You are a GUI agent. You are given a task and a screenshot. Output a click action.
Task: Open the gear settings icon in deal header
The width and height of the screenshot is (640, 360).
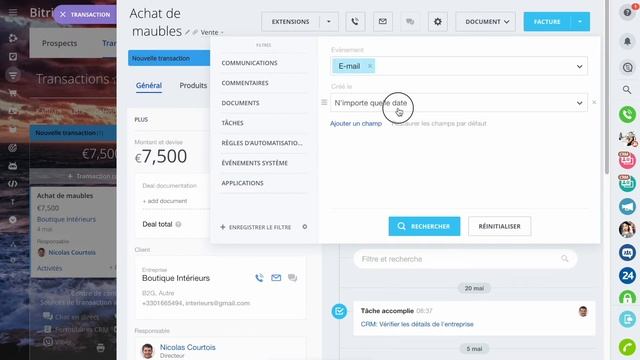(438, 22)
